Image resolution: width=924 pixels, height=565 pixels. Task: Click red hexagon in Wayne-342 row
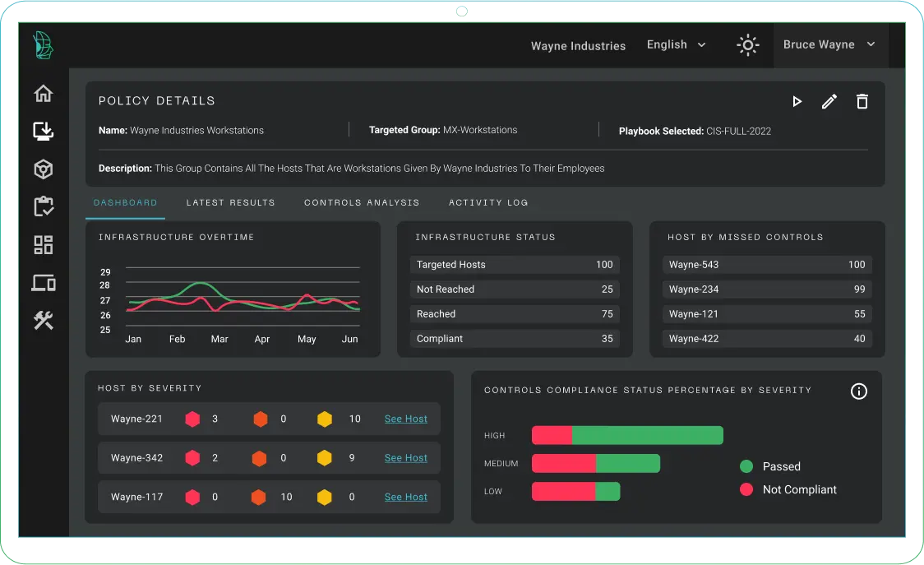coord(192,457)
